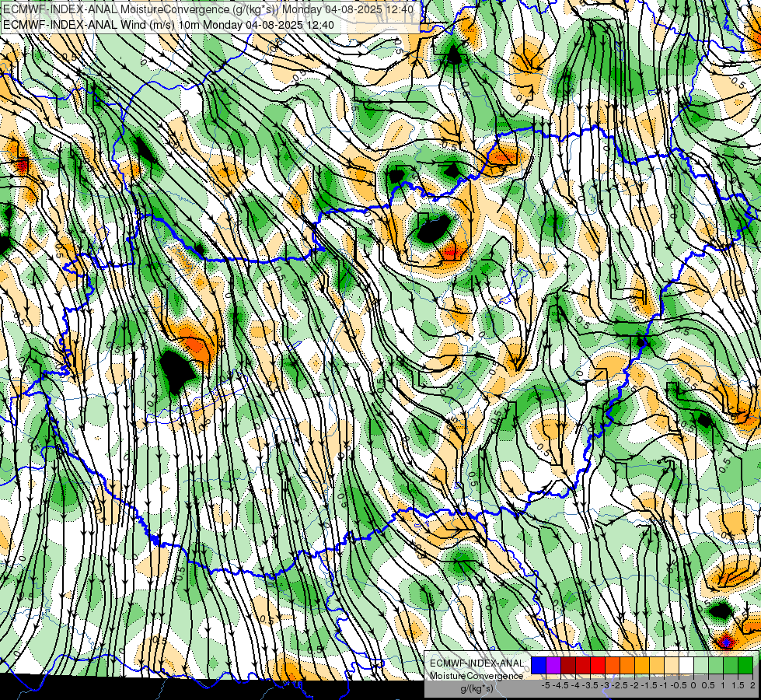Pick the dark green swatch between 1.5 and 2
The image size is (761, 700).
(745, 665)
